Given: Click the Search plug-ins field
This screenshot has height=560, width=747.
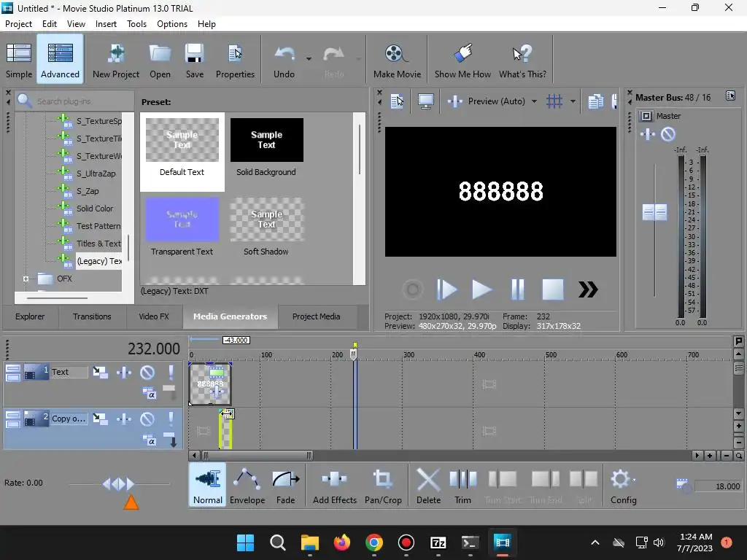Looking at the screenshot, I should pyautogui.click(x=74, y=101).
